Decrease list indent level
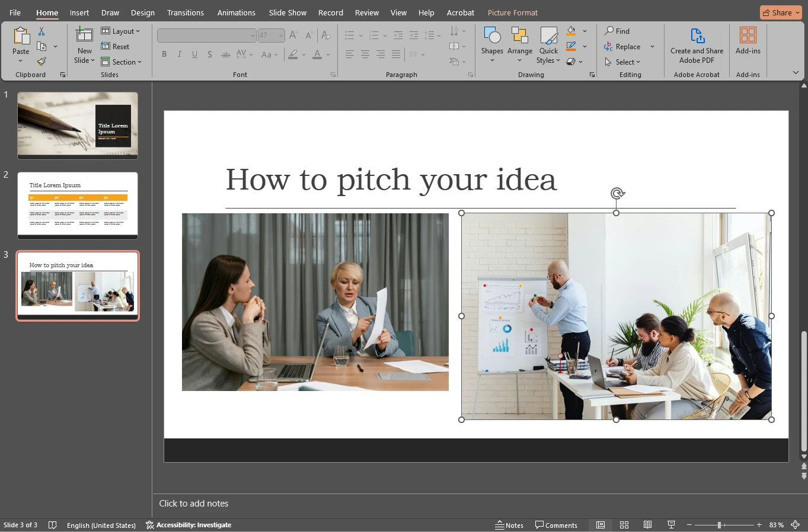The image size is (808, 532). pos(398,36)
